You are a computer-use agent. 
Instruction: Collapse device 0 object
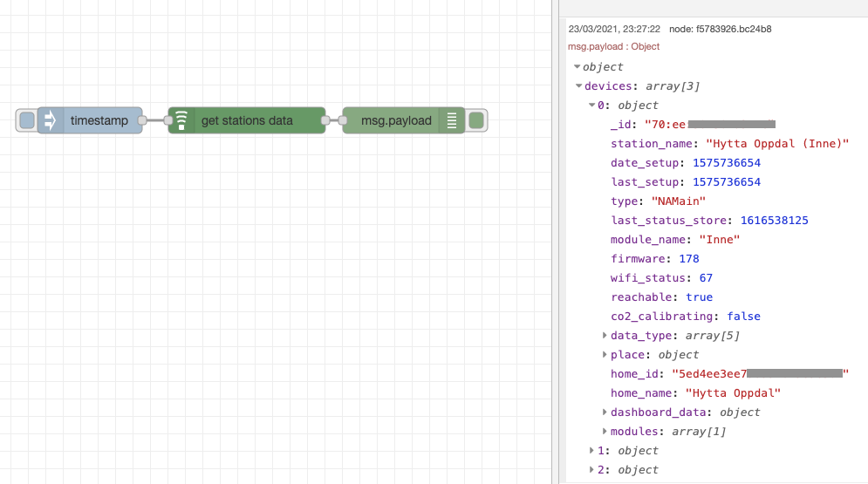click(591, 106)
